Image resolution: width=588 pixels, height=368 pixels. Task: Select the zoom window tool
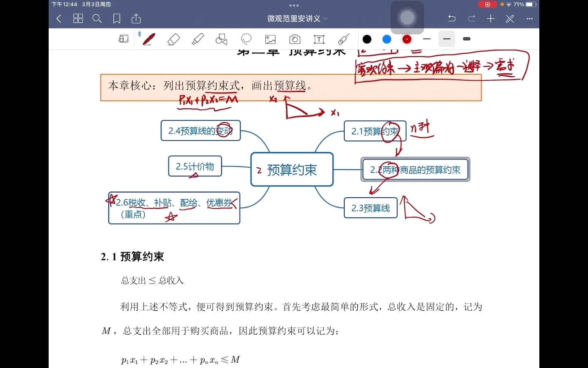(123, 39)
